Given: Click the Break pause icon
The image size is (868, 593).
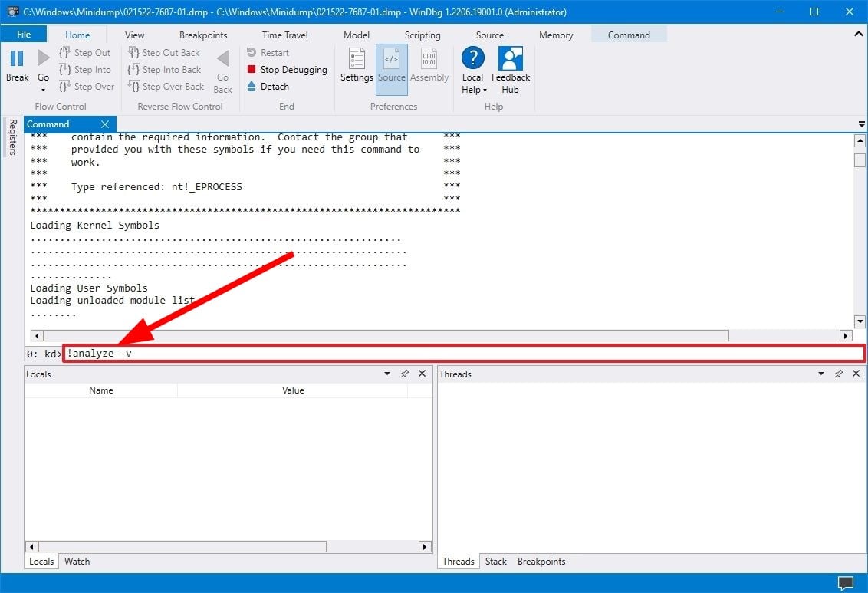Looking at the screenshot, I should click(17, 58).
